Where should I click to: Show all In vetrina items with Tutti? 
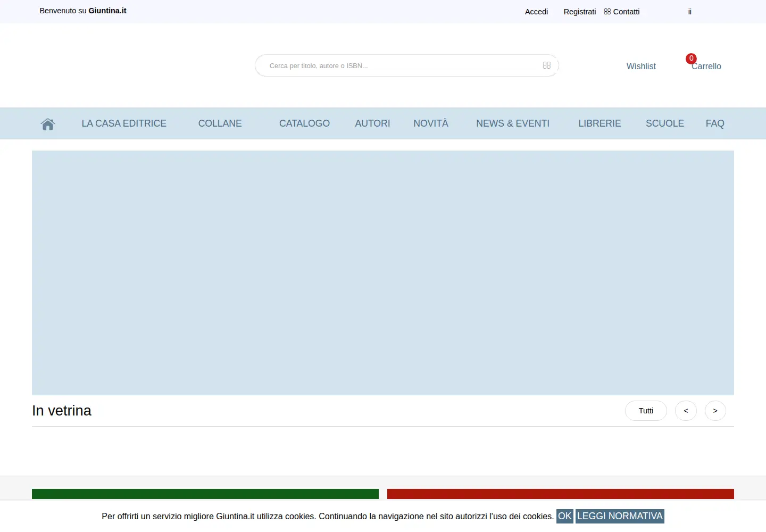tap(646, 411)
